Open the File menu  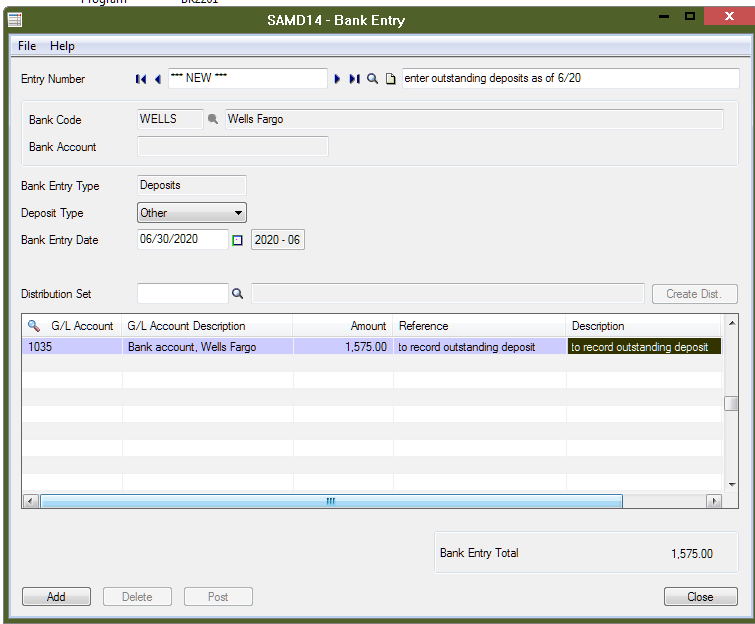pyautogui.click(x=27, y=46)
